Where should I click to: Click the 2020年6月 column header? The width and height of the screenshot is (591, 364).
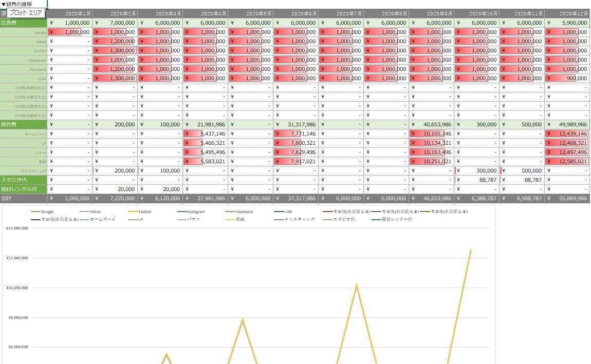[296, 13]
